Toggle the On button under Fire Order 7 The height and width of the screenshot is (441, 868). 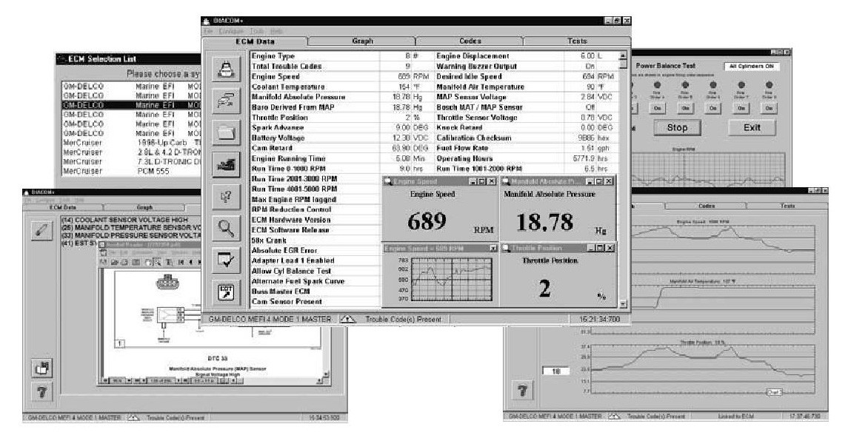pos(741,108)
